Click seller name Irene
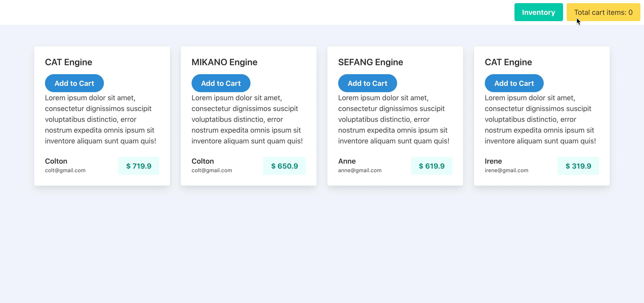This screenshot has width=644, height=303. click(x=493, y=161)
